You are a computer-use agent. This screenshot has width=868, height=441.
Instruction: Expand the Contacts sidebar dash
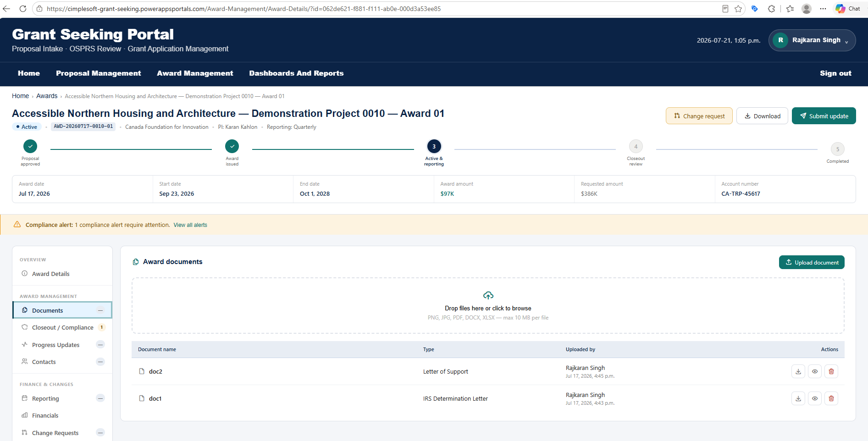click(x=100, y=362)
